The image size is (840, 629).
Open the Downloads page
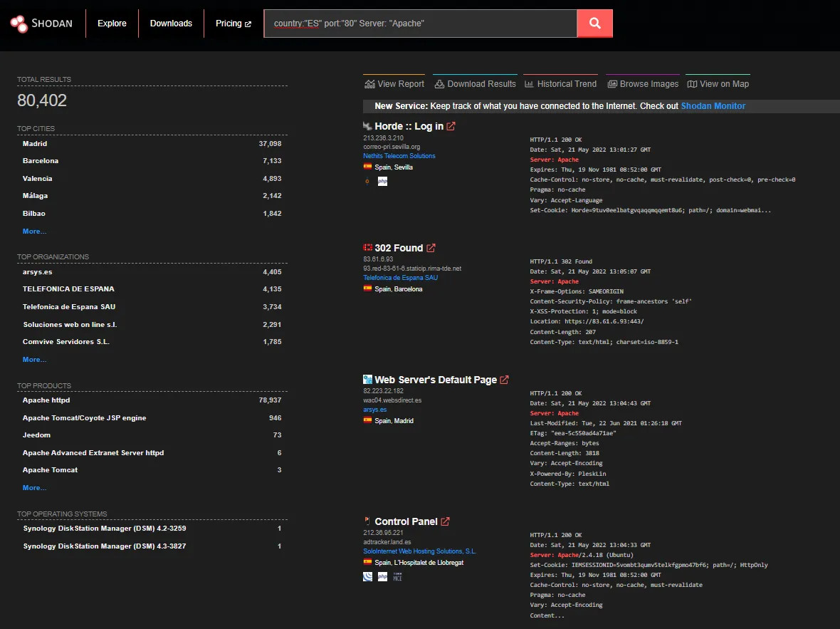[171, 23]
